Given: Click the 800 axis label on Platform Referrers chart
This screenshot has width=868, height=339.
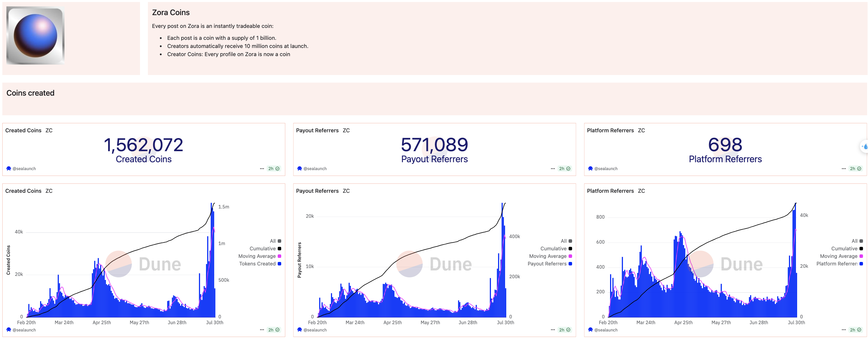Looking at the screenshot, I should 600,217.
